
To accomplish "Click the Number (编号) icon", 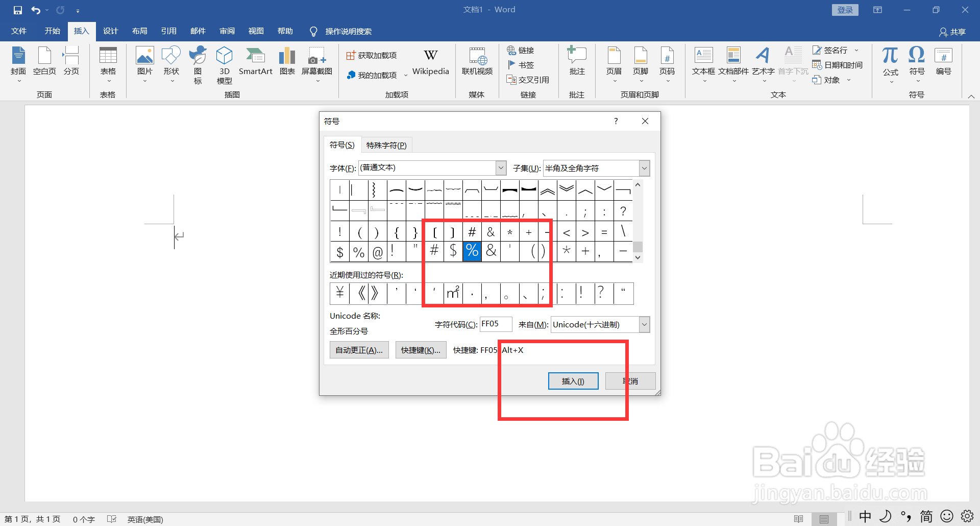I will pyautogui.click(x=943, y=61).
